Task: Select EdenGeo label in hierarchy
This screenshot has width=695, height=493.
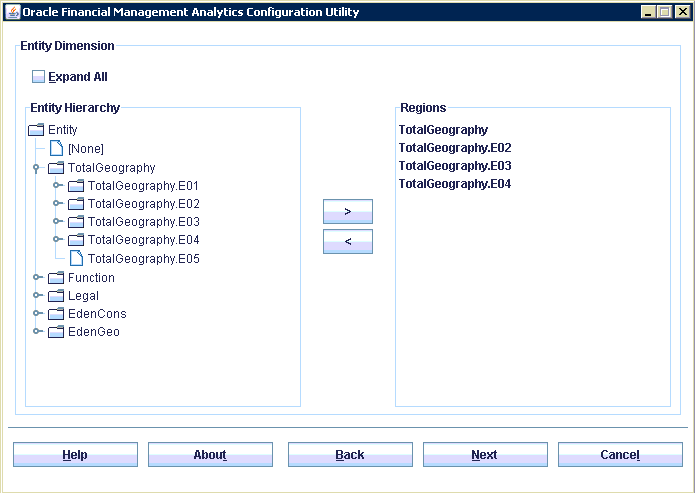Action: [x=94, y=332]
